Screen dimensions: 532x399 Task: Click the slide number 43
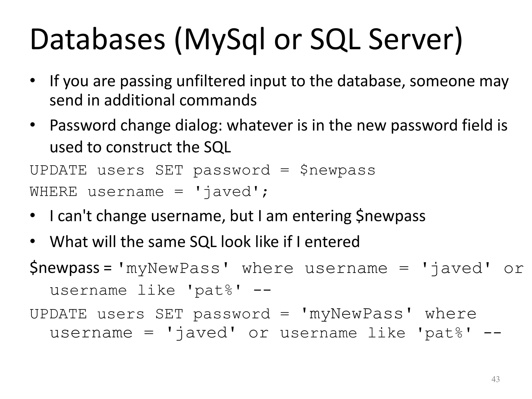(x=495, y=379)
